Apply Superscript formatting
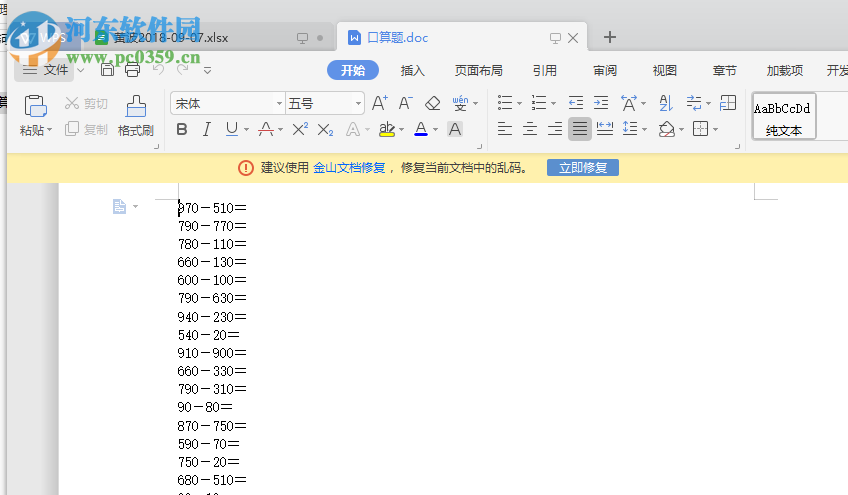 (300, 129)
